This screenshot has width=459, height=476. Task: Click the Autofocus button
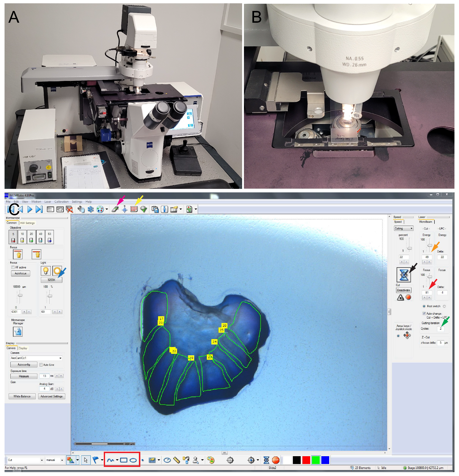pyautogui.click(x=21, y=273)
